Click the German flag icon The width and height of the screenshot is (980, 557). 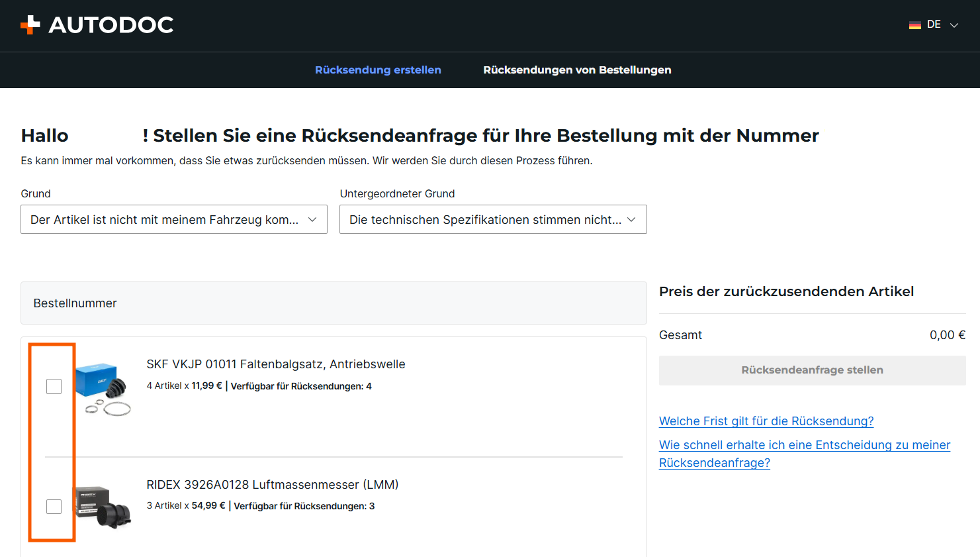(914, 25)
